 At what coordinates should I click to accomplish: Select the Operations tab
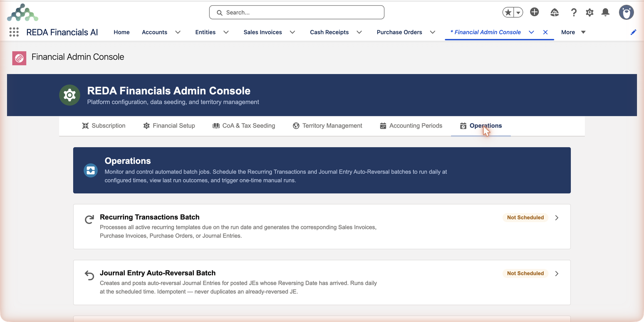pos(481,126)
